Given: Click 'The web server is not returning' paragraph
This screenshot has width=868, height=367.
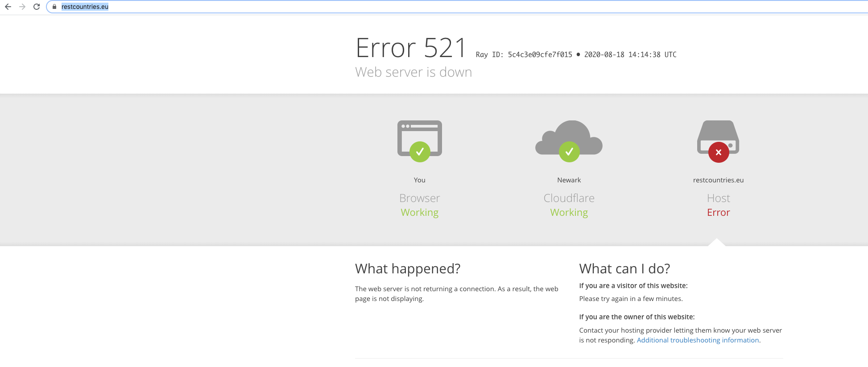Looking at the screenshot, I should [x=457, y=294].
